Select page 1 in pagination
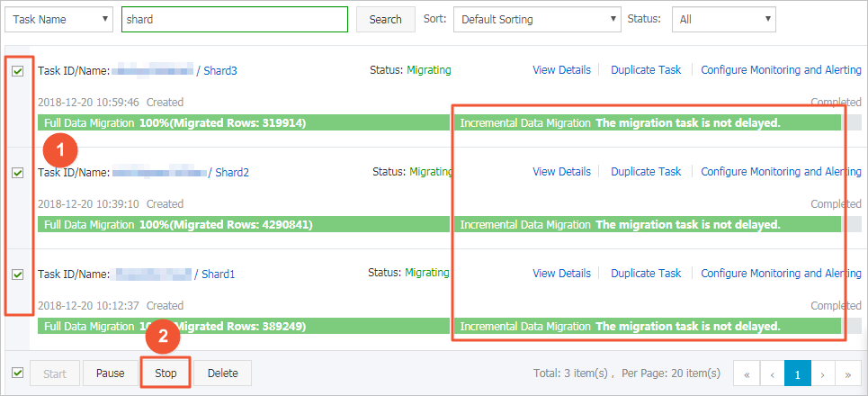The width and height of the screenshot is (868, 396). point(797,373)
